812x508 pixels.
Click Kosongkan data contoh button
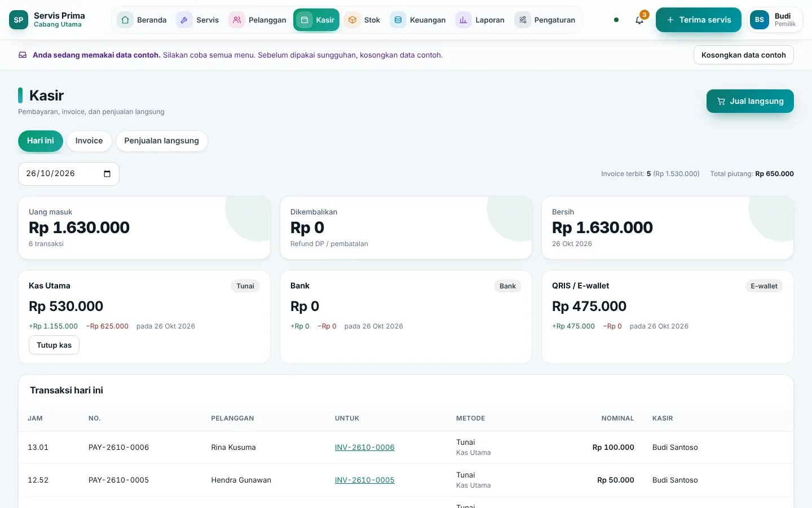tap(744, 55)
